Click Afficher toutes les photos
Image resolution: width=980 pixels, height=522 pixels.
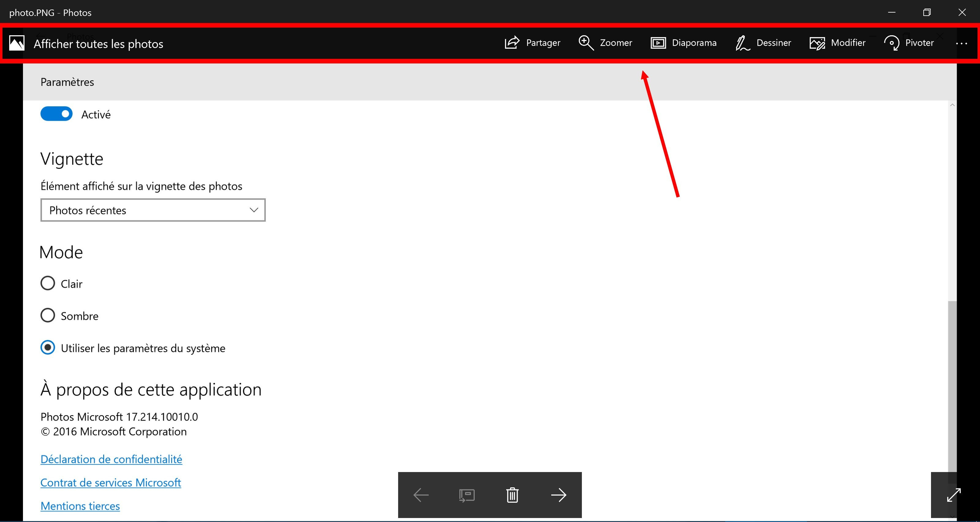coord(98,44)
